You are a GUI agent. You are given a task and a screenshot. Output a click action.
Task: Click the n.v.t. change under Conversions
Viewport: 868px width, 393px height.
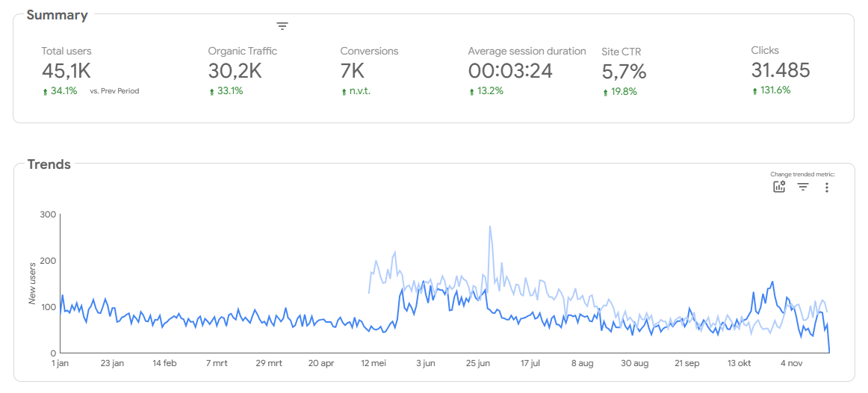coord(360,91)
